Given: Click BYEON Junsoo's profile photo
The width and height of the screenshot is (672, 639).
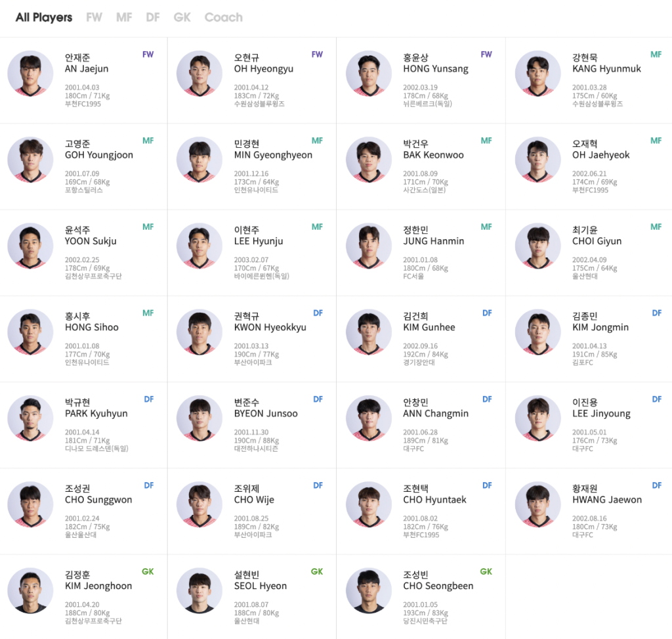Looking at the screenshot, I should pos(199,418).
